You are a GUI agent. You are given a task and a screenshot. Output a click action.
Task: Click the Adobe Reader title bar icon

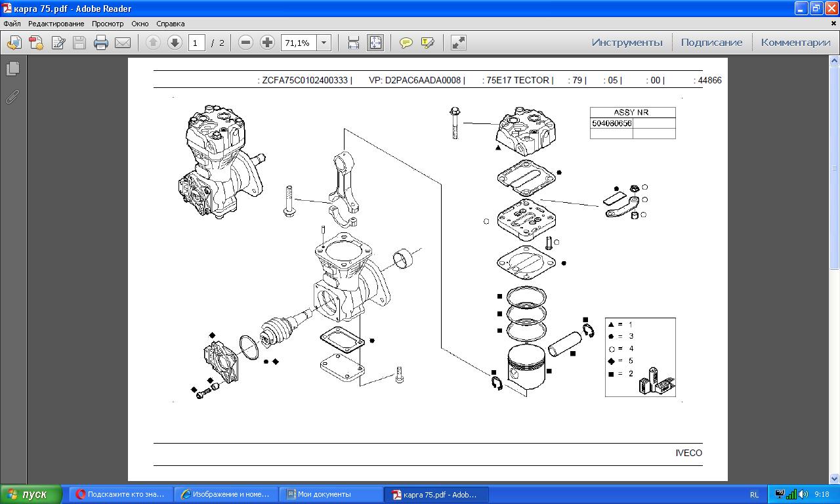[7, 9]
